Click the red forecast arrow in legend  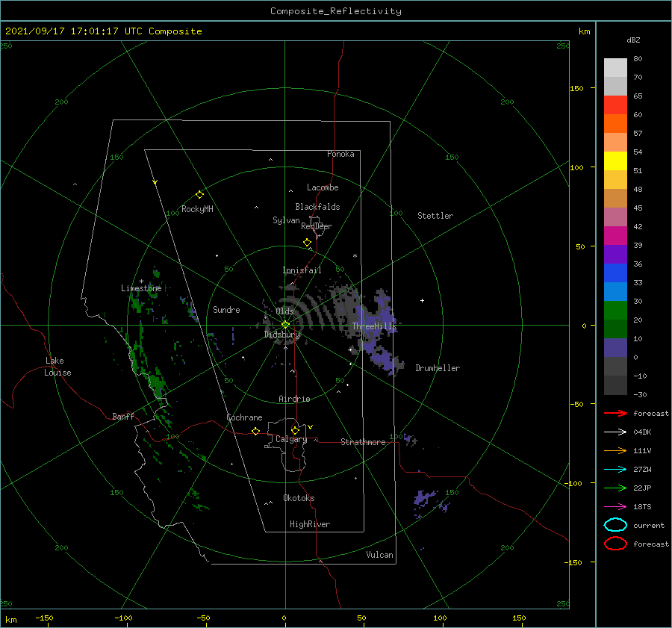tap(615, 413)
